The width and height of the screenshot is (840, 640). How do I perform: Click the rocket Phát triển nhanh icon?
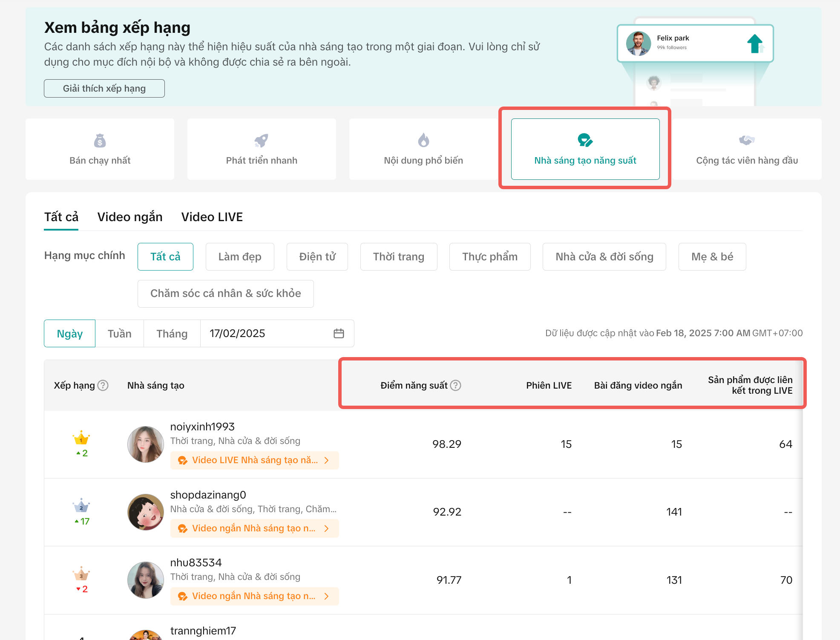tap(261, 141)
